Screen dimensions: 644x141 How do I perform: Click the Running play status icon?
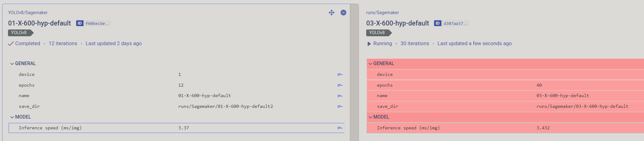369,44
